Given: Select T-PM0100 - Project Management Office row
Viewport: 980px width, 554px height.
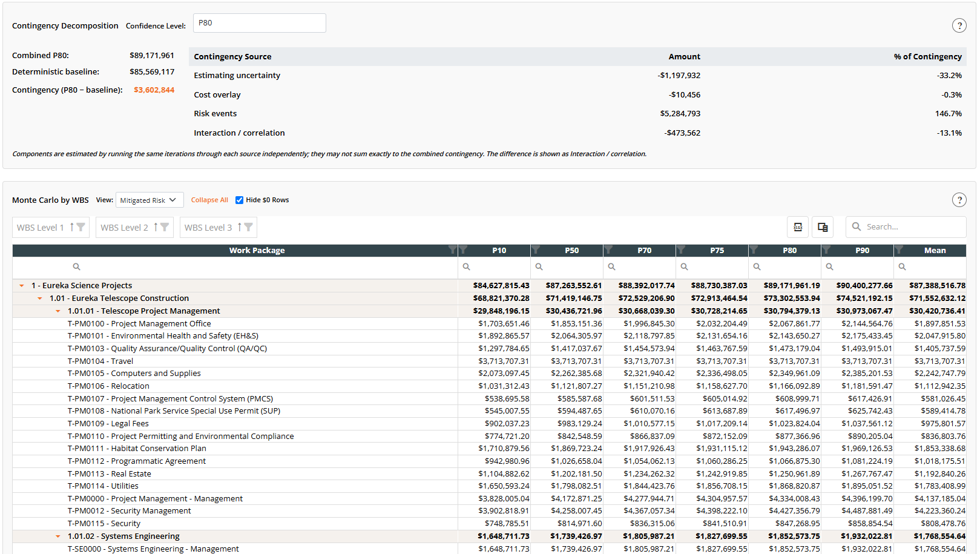Looking at the screenshot, I should (x=489, y=324).
